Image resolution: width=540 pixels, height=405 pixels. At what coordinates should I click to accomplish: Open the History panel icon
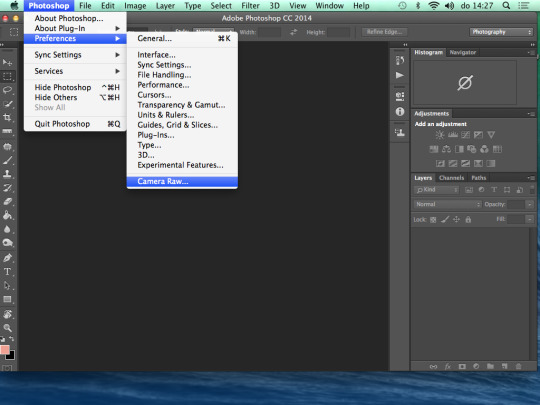(400, 61)
